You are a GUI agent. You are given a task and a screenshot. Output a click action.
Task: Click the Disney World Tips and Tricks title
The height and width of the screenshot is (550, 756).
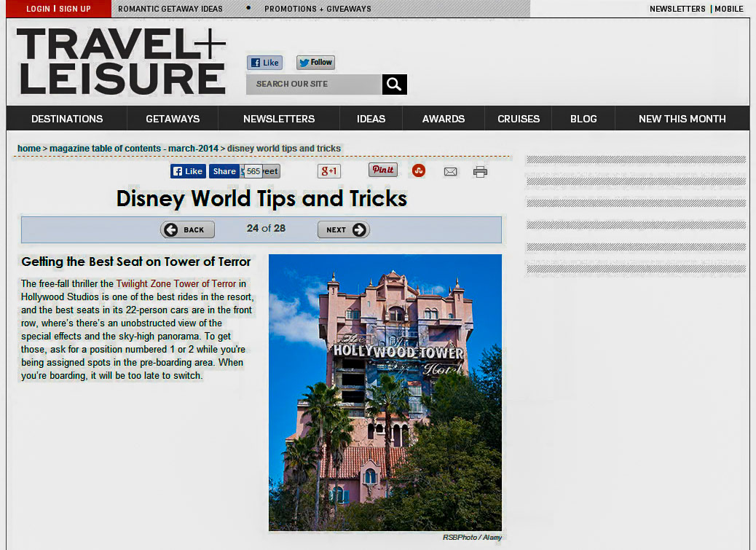pos(261,199)
